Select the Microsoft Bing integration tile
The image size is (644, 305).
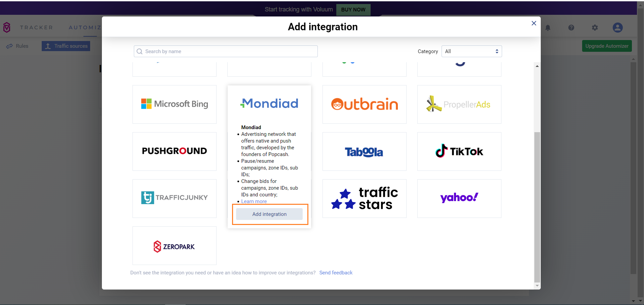(x=174, y=104)
